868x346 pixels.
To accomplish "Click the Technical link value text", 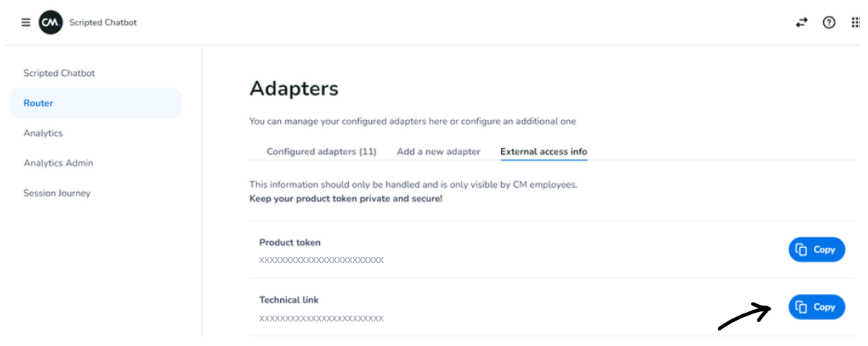I will tap(321, 318).
